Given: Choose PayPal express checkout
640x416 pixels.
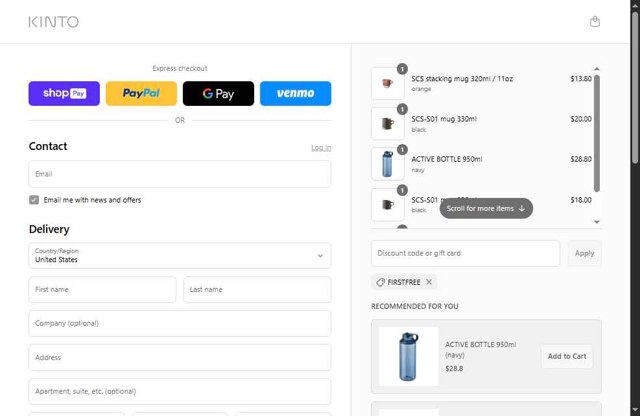Looking at the screenshot, I should click(141, 93).
